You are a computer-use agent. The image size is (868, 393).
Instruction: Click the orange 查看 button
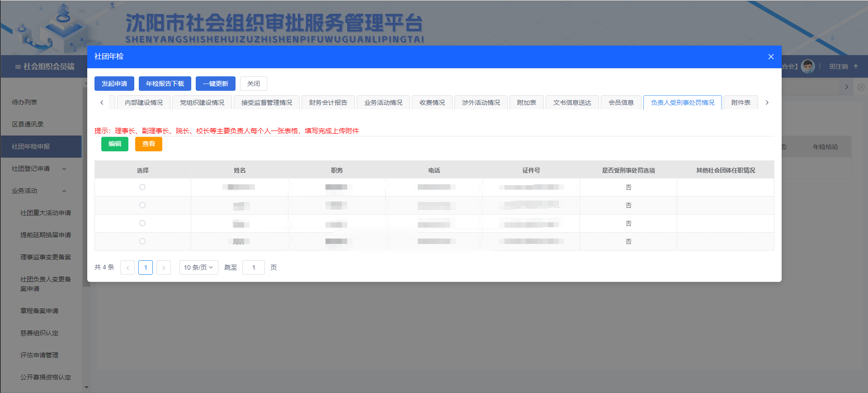click(x=148, y=144)
